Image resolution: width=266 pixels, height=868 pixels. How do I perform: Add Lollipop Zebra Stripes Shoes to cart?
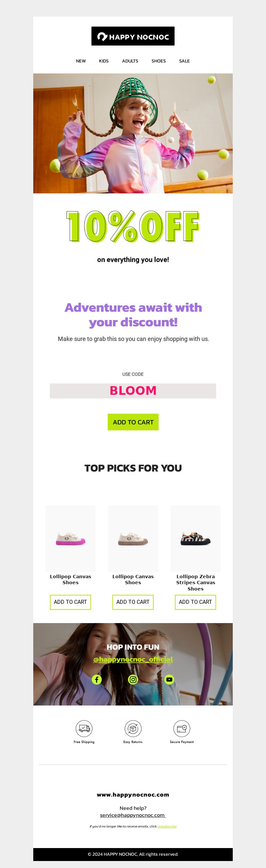tap(196, 602)
